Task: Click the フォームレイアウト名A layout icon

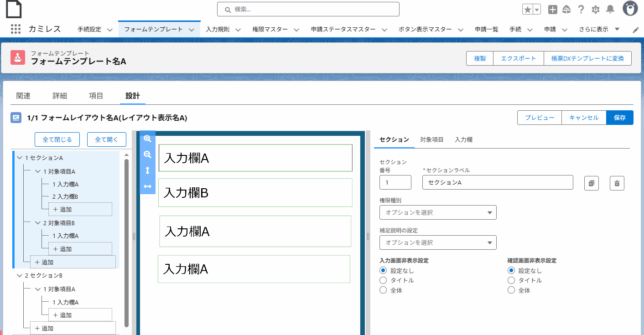Action: click(x=16, y=118)
